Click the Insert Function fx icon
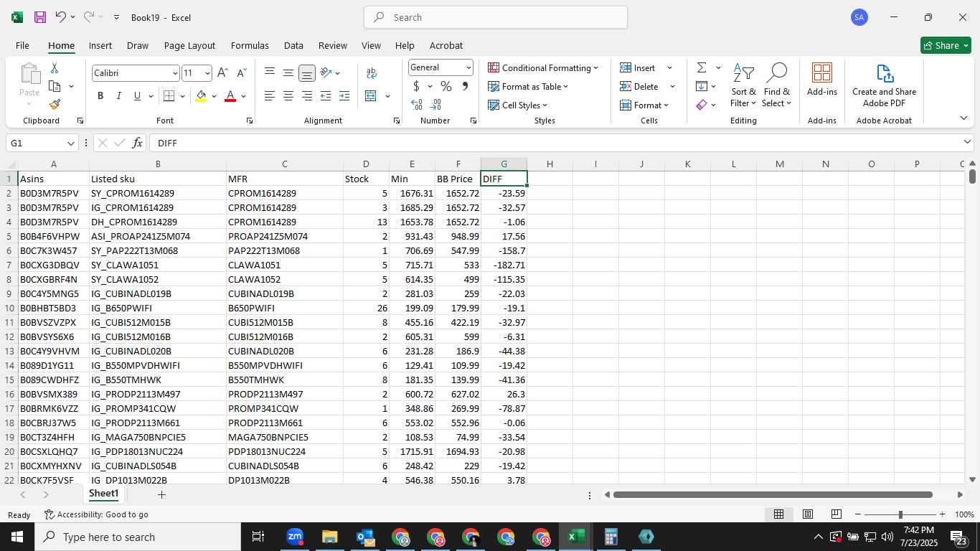This screenshot has height=551, width=980. tap(138, 143)
